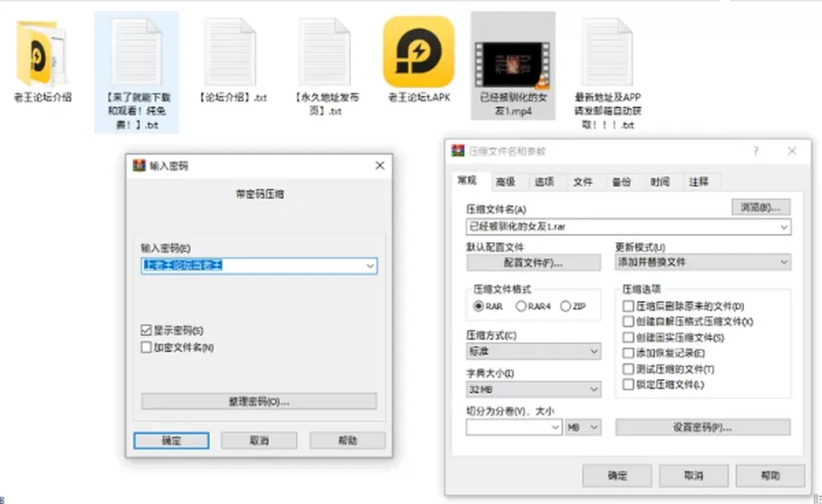This screenshot has width=822, height=504.
Task: Click the 设置密码 button
Action: click(702, 428)
